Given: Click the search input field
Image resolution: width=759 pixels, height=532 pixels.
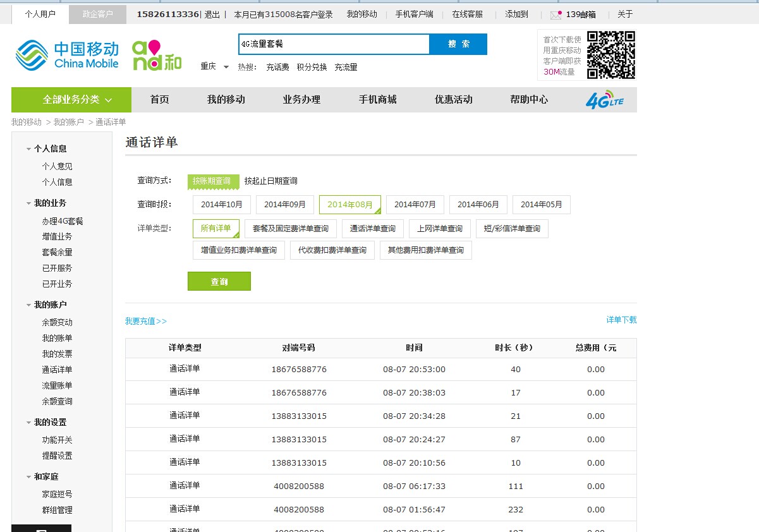Looking at the screenshot, I should click(333, 44).
